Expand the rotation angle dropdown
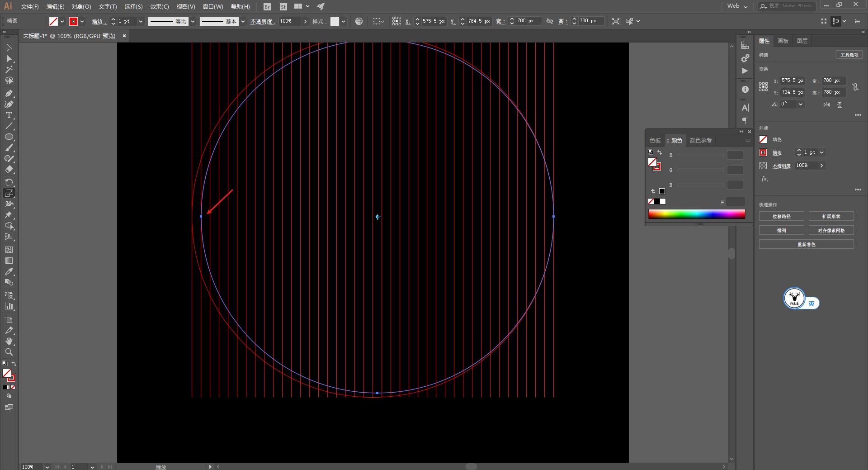This screenshot has height=470, width=868. [x=801, y=104]
